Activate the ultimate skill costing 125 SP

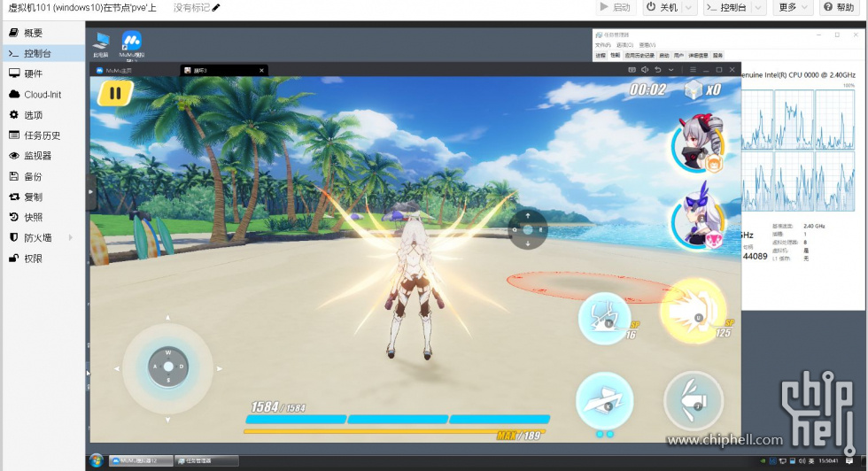point(695,312)
